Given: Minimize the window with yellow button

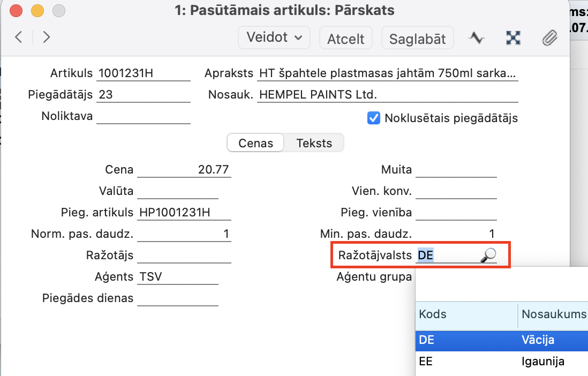Looking at the screenshot, I should [37, 10].
